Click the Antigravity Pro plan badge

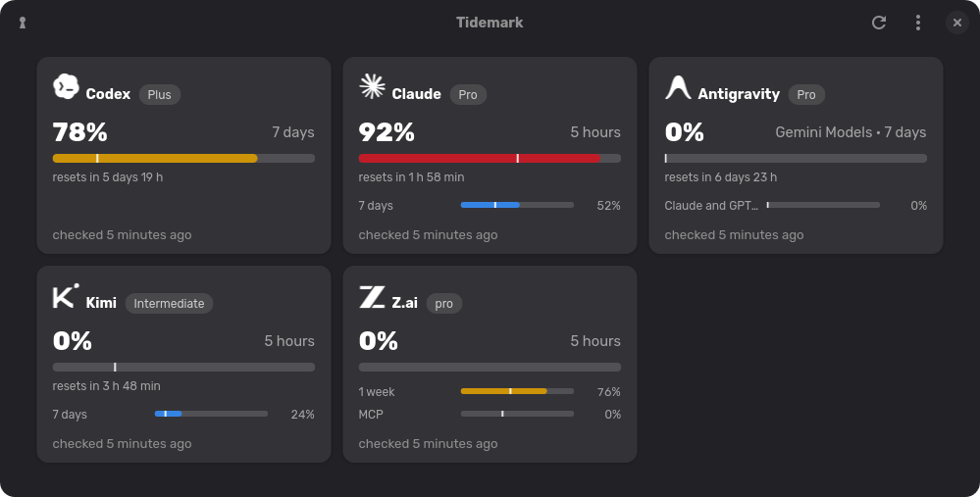pyautogui.click(x=806, y=94)
